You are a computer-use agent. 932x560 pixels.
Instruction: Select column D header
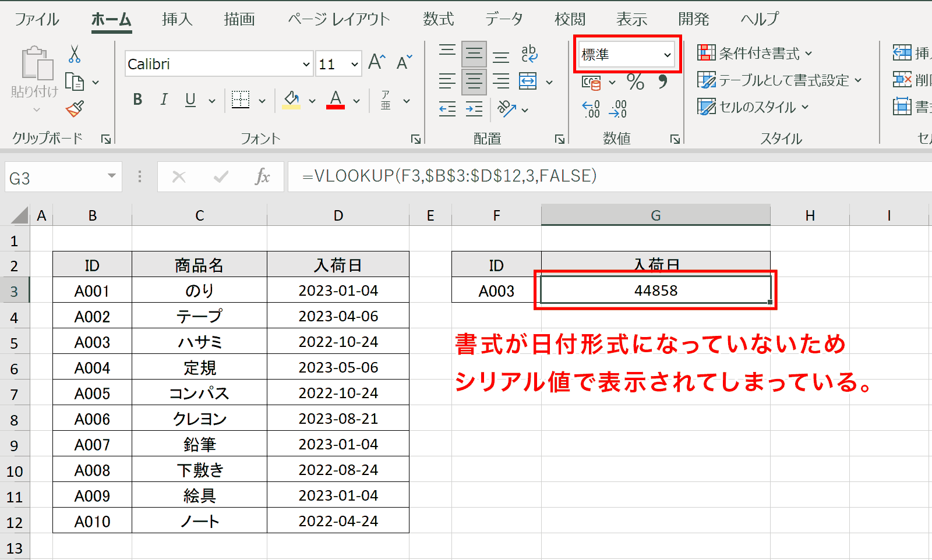click(x=338, y=215)
